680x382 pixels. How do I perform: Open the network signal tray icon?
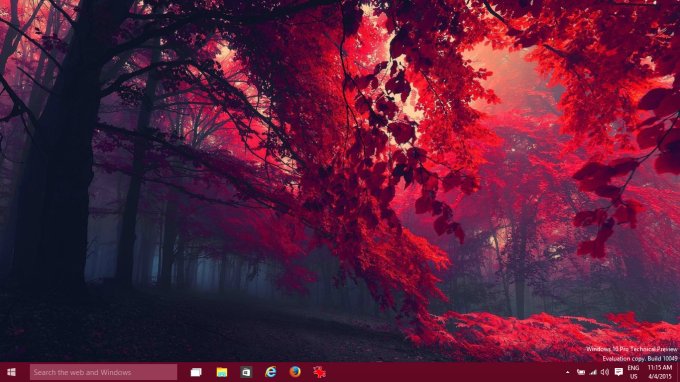593,372
